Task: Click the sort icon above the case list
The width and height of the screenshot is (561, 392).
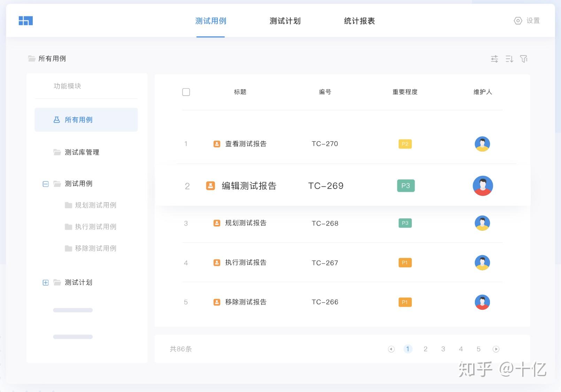Action: [509, 59]
